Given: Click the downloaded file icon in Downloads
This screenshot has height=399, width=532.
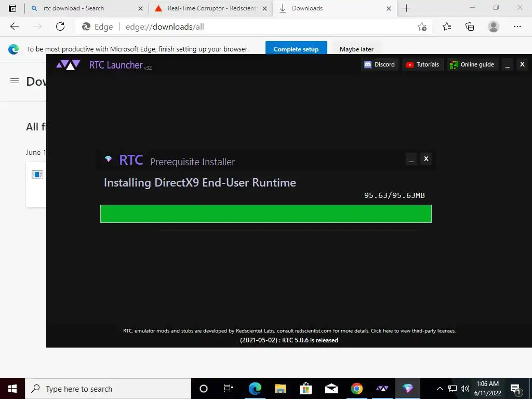Looking at the screenshot, I should (37, 175).
